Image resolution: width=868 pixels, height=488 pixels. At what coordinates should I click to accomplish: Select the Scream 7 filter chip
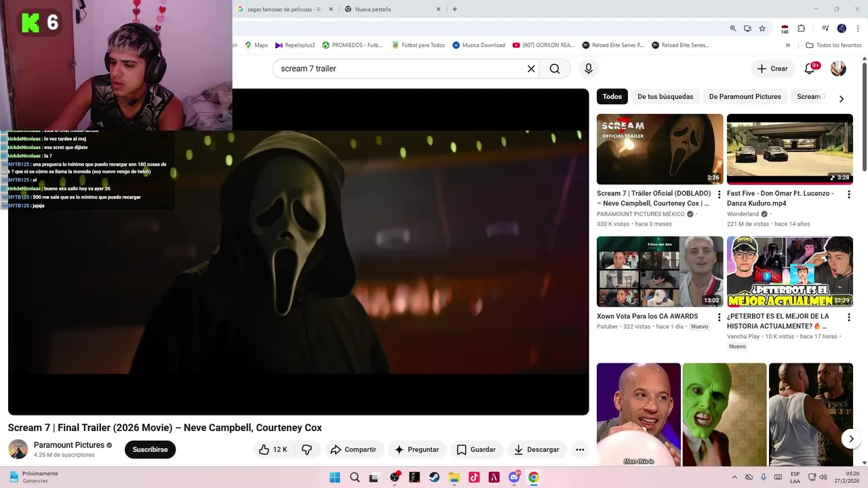(x=810, y=96)
